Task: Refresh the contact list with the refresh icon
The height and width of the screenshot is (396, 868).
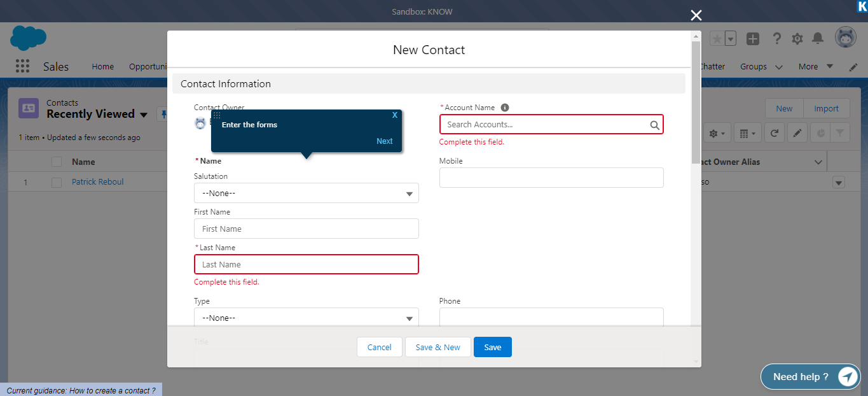Action: pos(774,132)
